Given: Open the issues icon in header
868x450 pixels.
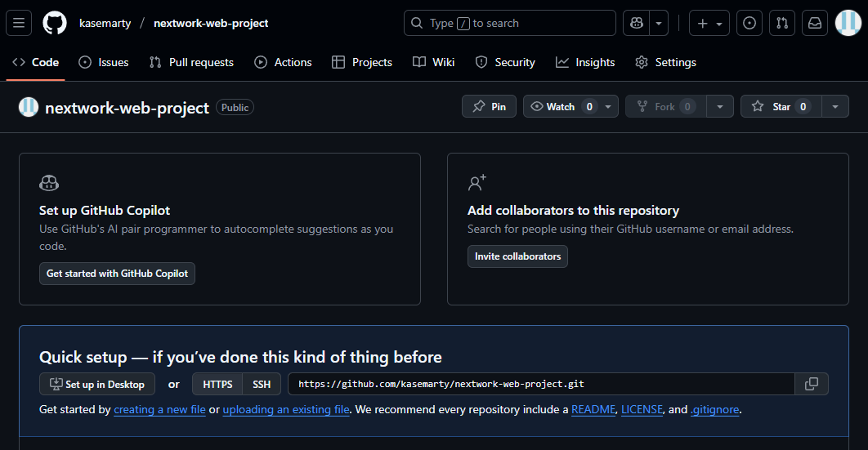Looking at the screenshot, I should pos(749,23).
